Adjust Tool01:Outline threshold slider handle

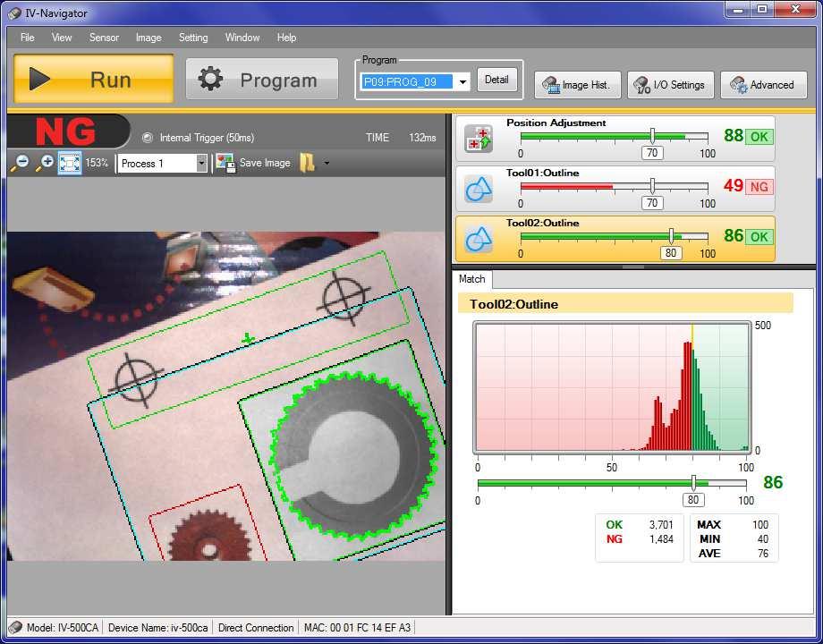(x=652, y=185)
